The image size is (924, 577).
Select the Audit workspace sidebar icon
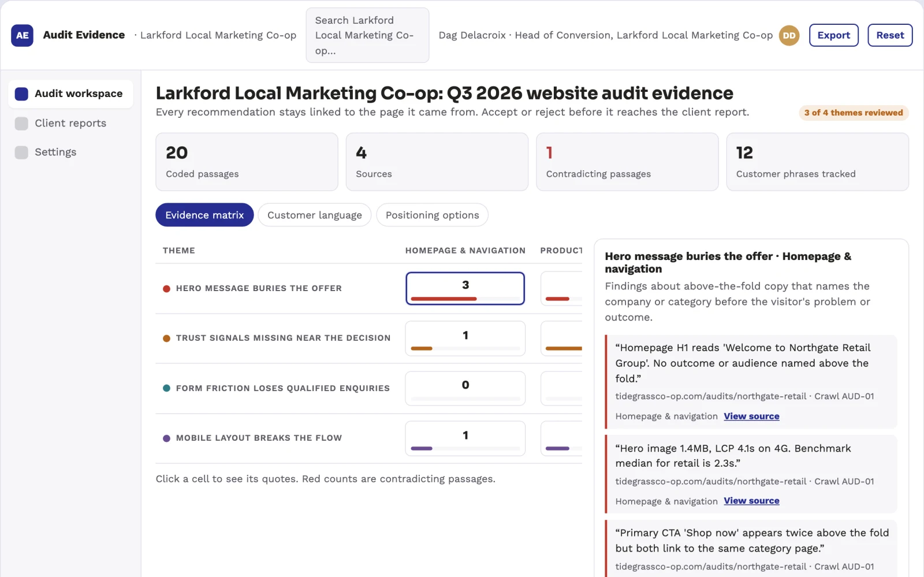(x=21, y=94)
